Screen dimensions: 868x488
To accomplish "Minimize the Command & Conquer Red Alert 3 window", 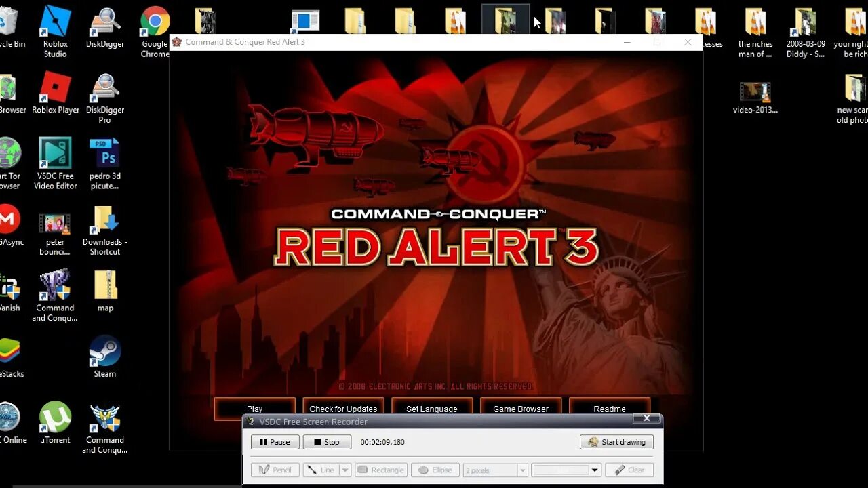I will point(627,42).
